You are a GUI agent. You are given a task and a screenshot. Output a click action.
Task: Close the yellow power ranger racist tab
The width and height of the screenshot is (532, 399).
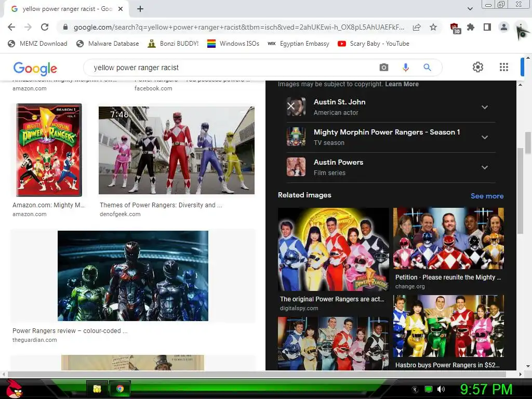tap(121, 9)
